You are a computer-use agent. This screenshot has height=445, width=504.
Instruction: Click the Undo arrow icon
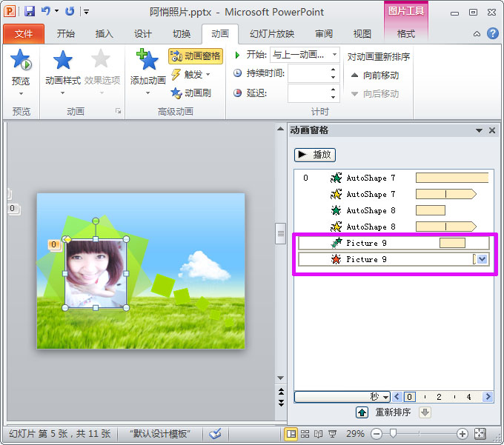46,11
